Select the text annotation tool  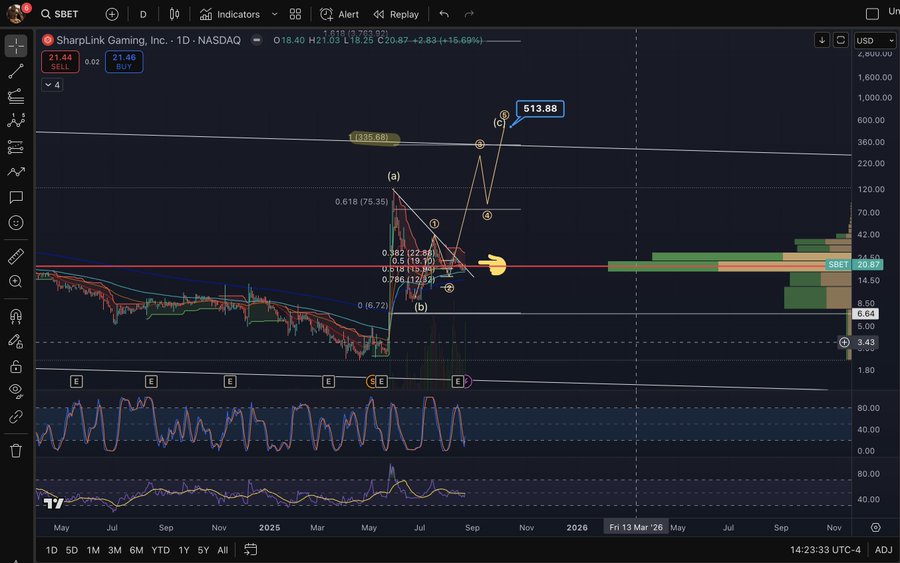tap(16, 197)
